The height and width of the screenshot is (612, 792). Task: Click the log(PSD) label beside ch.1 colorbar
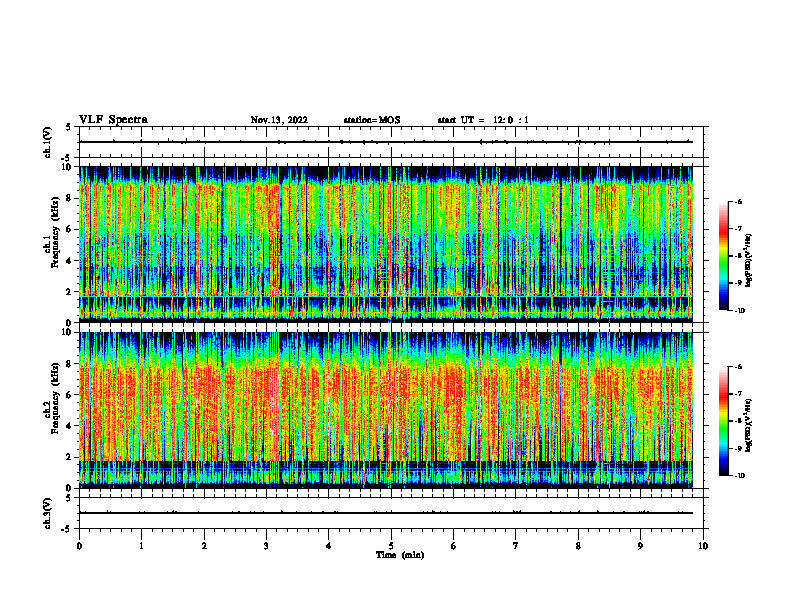[748, 261]
